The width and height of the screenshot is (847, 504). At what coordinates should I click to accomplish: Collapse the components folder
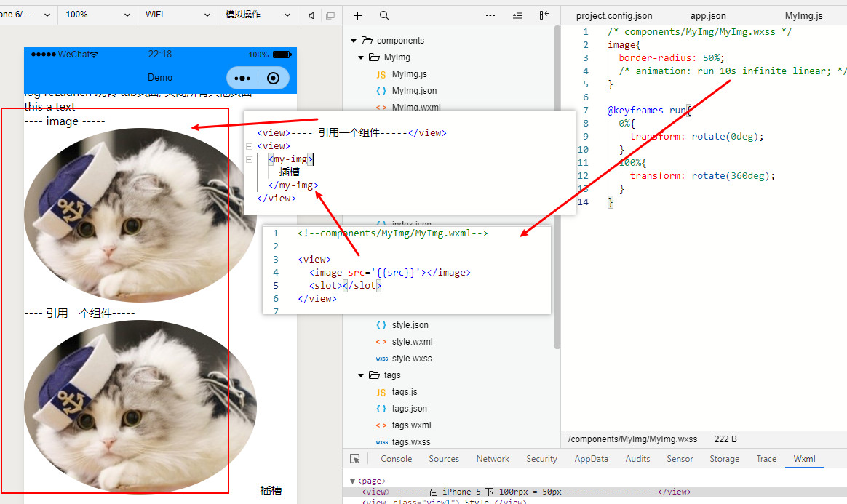click(x=354, y=41)
